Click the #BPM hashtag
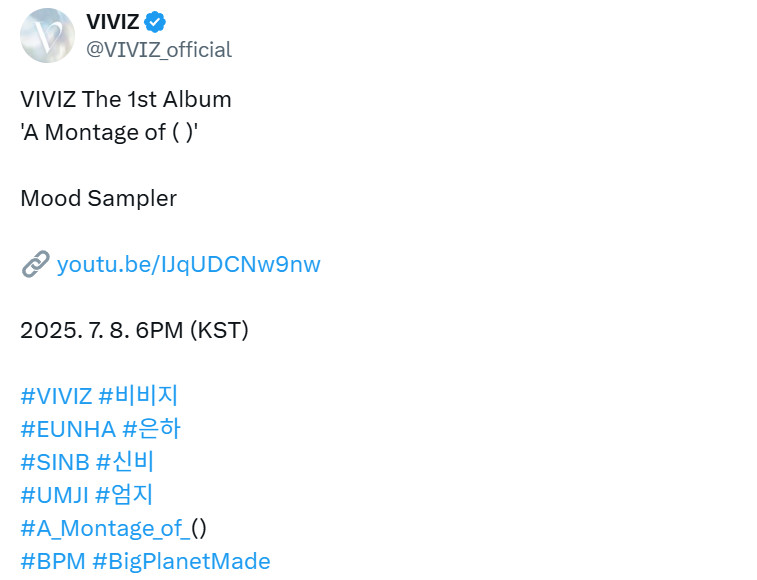Screen dimensions: 757x580 point(53,561)
